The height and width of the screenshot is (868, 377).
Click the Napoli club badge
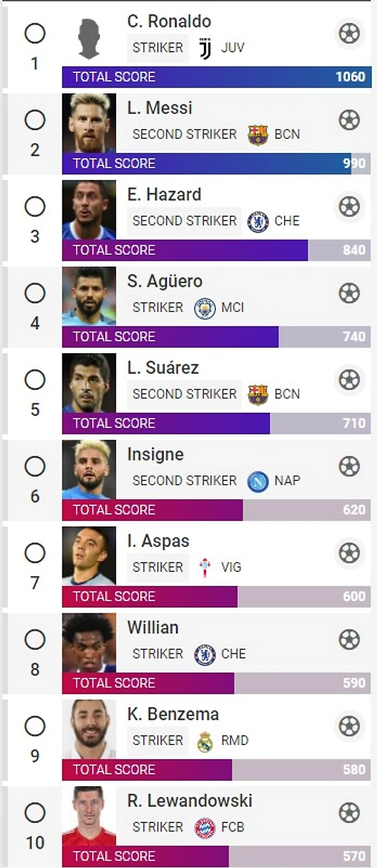258,481
